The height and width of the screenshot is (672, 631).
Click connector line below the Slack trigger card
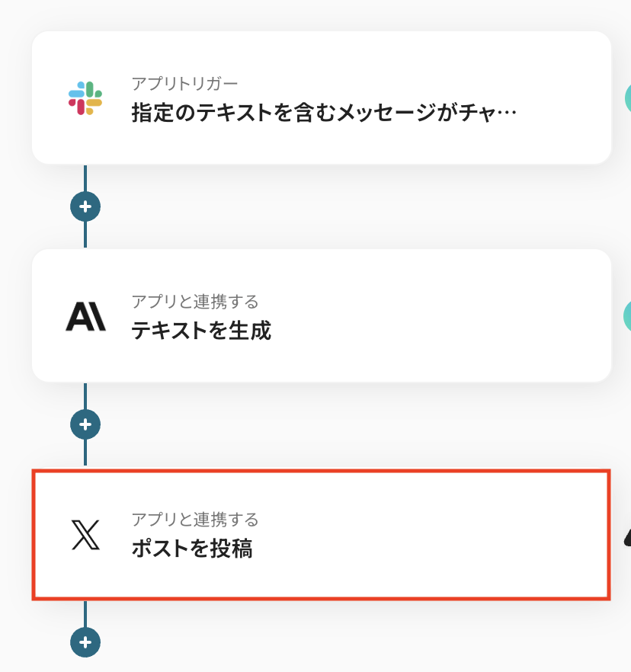[85, 178]
